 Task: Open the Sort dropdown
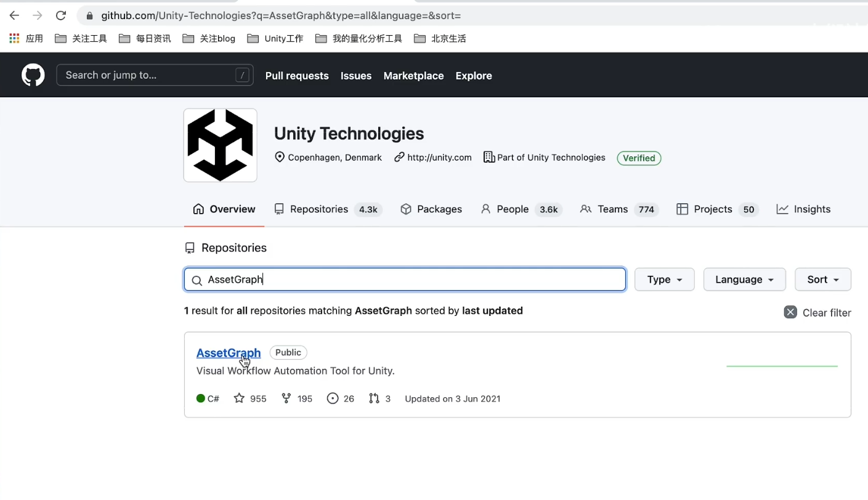click(x=823, y=280)
